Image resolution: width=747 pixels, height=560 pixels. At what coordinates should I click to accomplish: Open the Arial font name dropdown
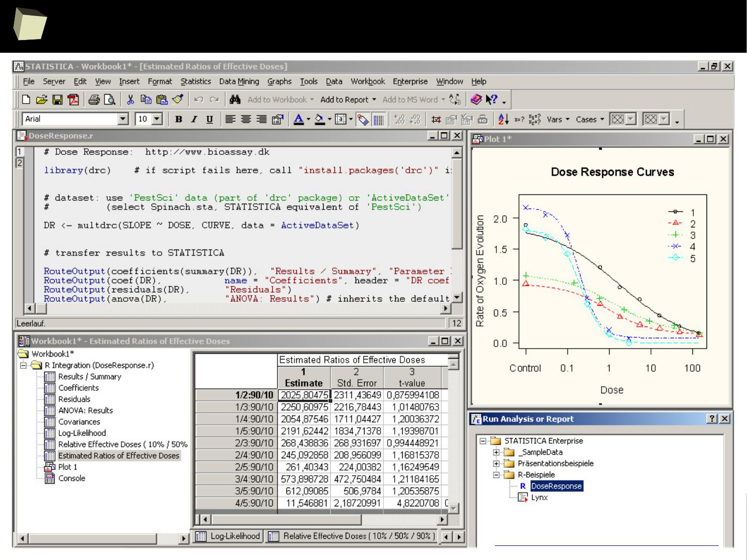pyautogui.click(x=123, y=120)
